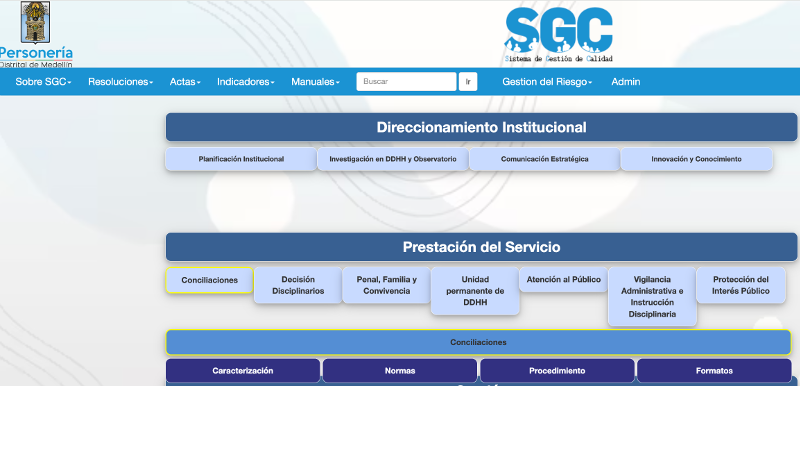Screen dimensions: 800x450
Task: Select Planificación Institucional process
Action: 241,159
